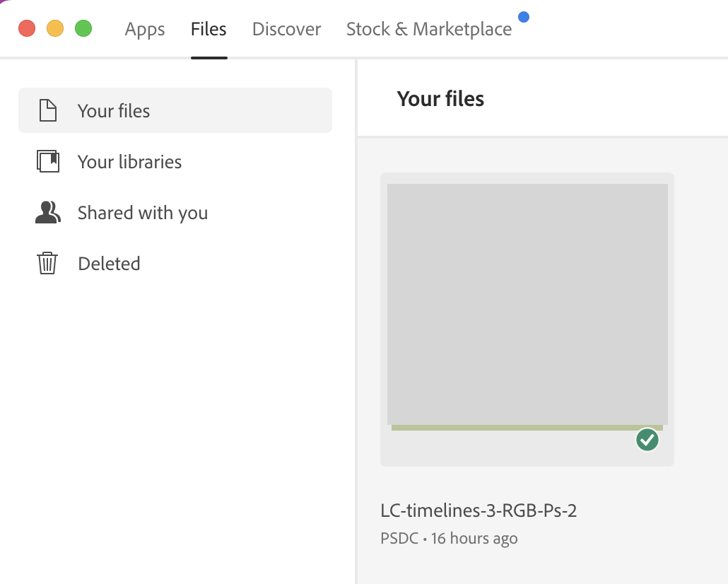This screenshot has height=584, width=728.
Task: View files Shared with you
Action: click(142, 212)
